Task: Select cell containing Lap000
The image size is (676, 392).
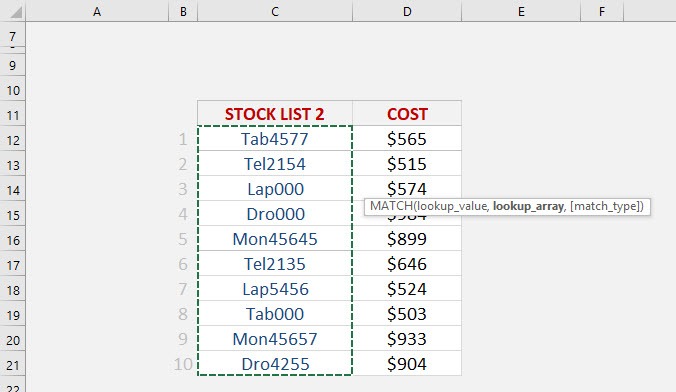Action: 275,188
